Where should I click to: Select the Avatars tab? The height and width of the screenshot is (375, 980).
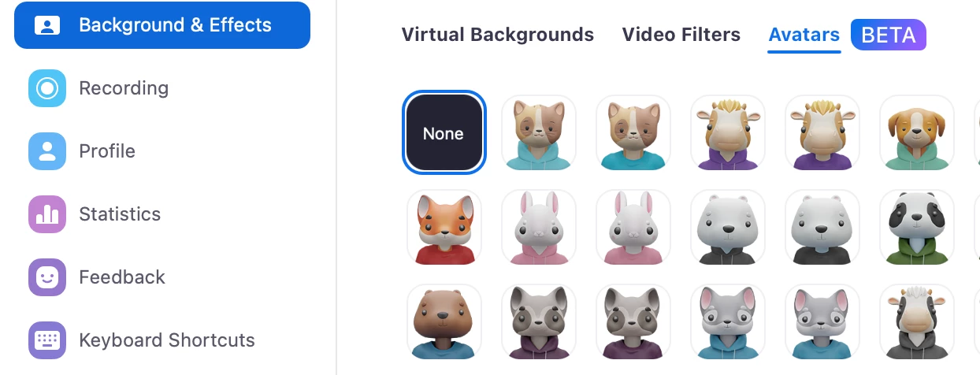pyautogui.click(x=804, y=35)
